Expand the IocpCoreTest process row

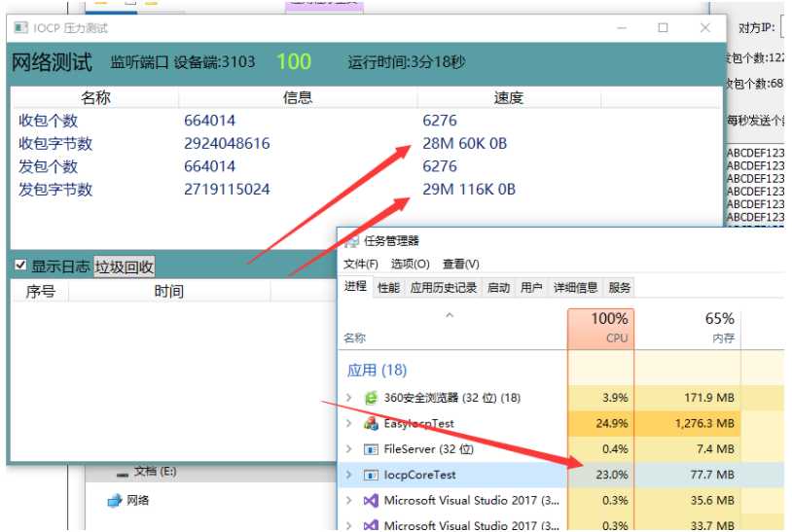point(349,475)
